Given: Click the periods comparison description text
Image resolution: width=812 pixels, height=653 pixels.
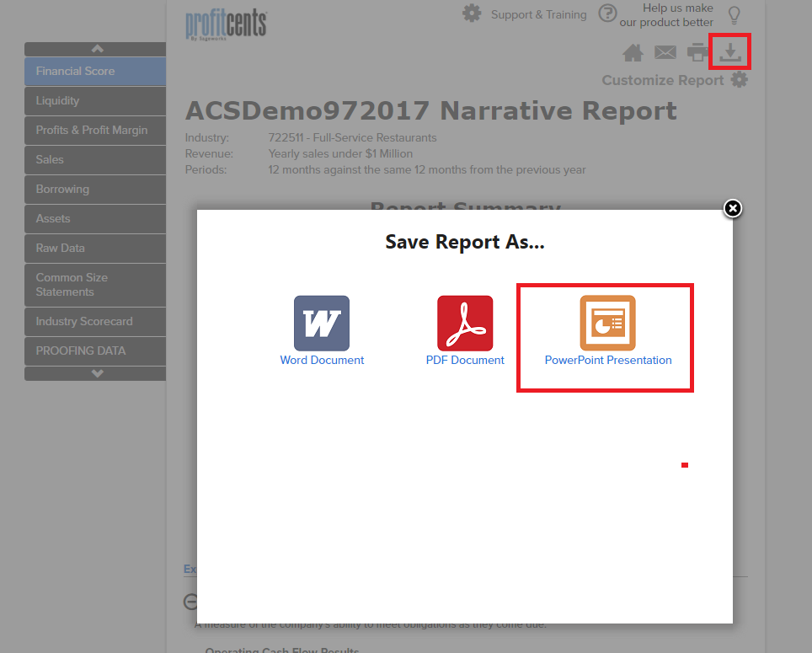Looking at the screenshot, I should pos(427,170).
